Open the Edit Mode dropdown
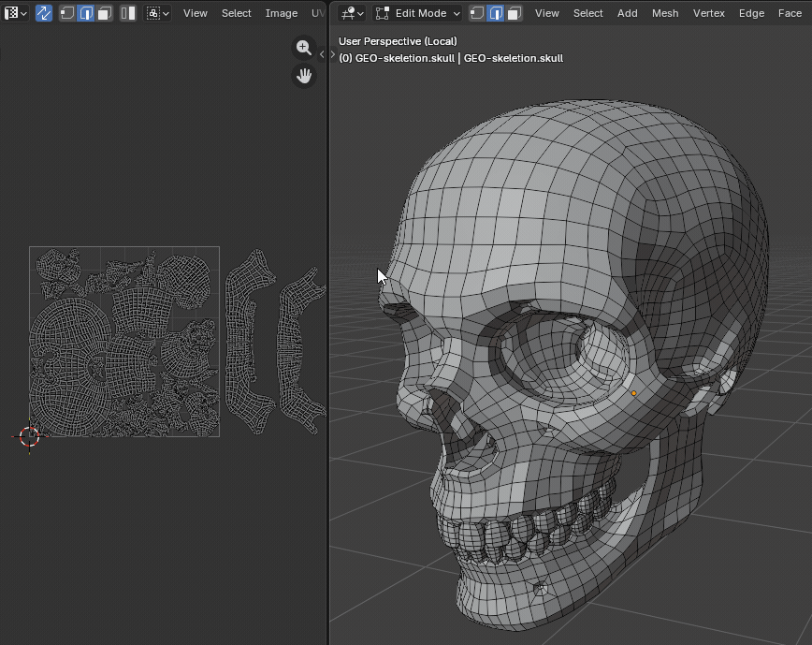The image size is (812, 645). point(417,13)
